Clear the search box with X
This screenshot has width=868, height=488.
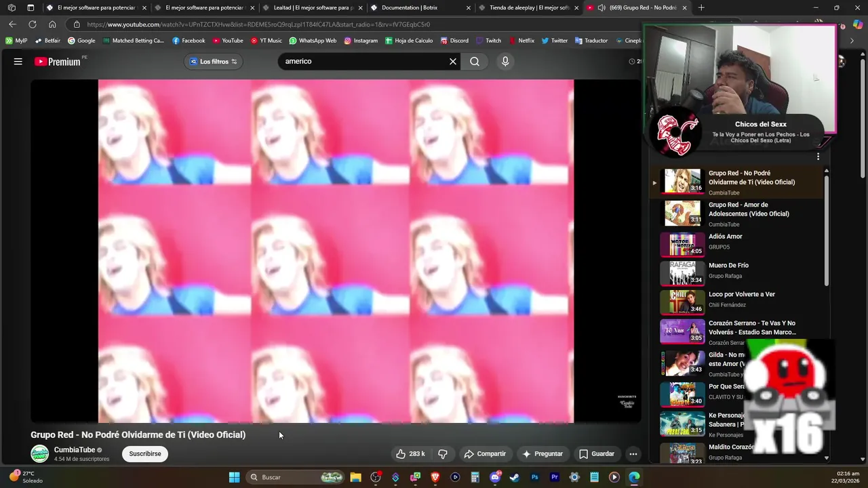453,62
